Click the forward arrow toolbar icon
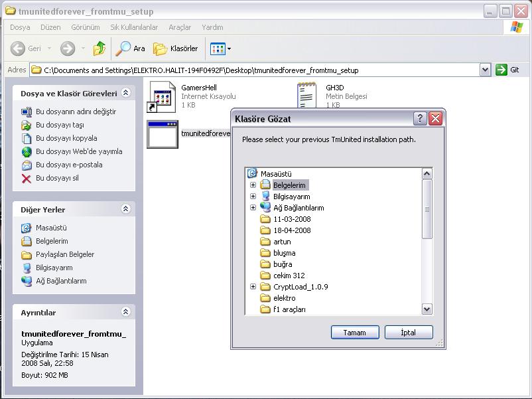 (x=68, y=48)
